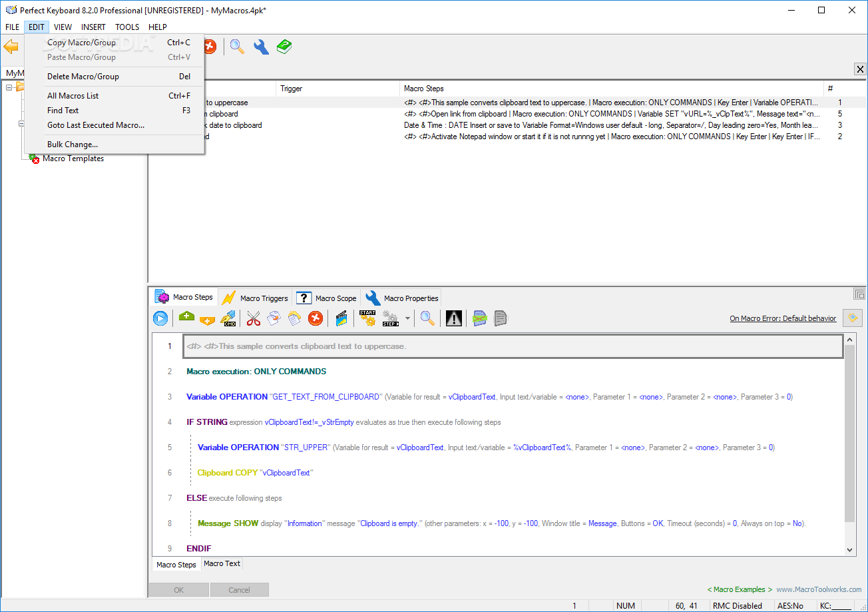Select Macro Templates tree item
This screenshot has width=868, height=612.
pos(73,158)
